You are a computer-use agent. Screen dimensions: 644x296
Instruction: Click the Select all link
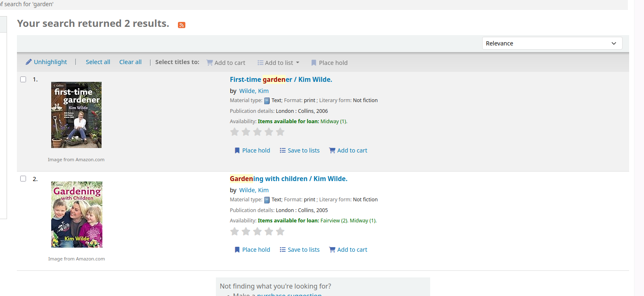point(98,62)
